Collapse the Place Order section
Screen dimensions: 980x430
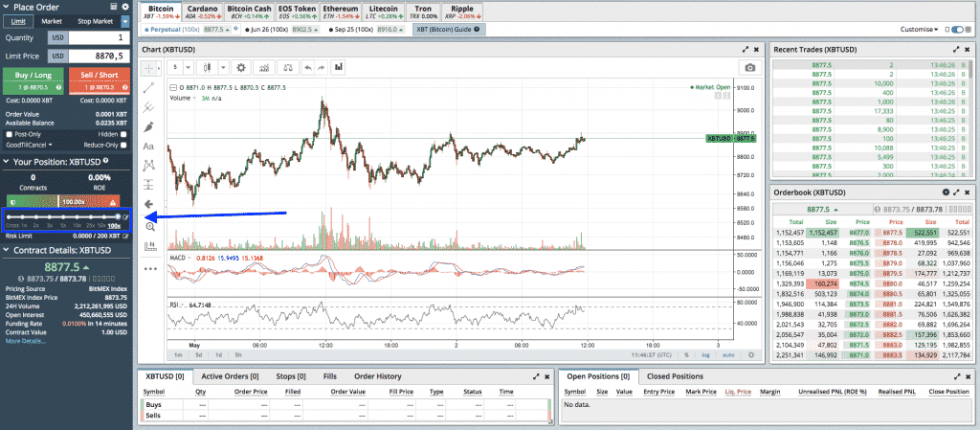[7, 7]
